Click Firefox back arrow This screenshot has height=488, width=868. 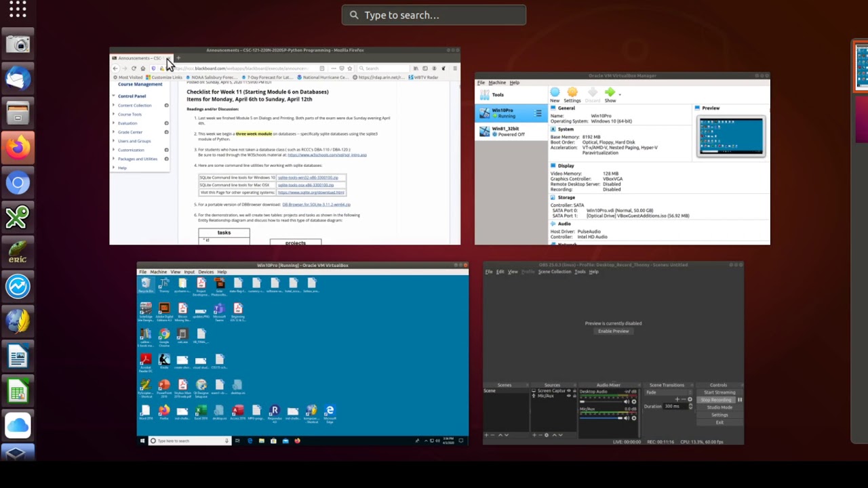[x=116, y=68]
